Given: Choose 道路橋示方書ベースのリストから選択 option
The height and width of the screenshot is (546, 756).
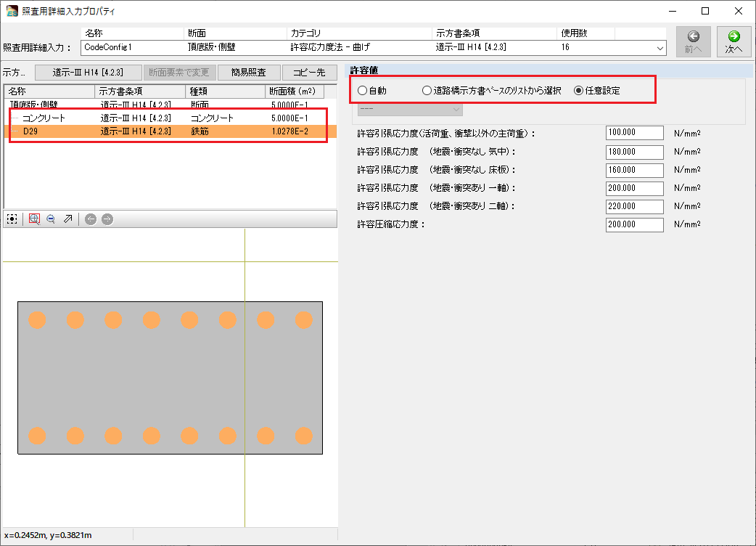Looking at the screenshot, I should coord(427,91).
